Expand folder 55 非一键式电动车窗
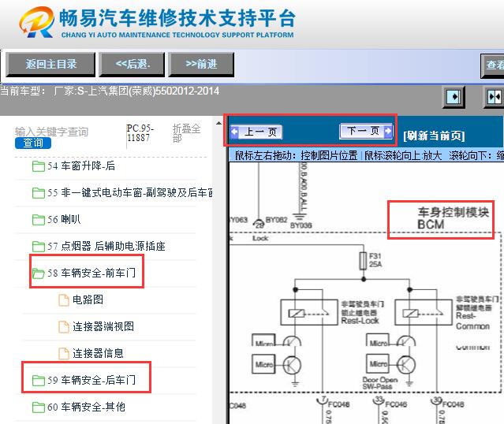 pos(130,193)
